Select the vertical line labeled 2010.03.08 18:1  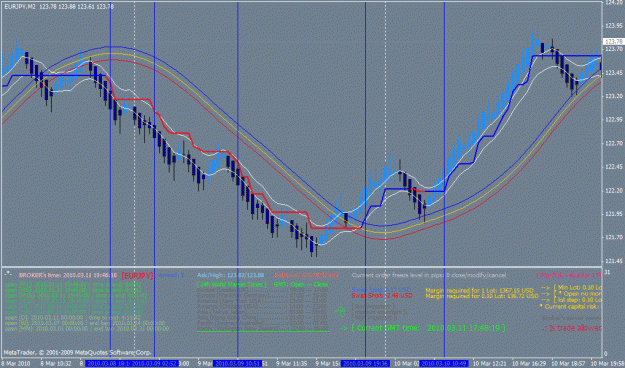pyautogui.click(x=110, y=179)
